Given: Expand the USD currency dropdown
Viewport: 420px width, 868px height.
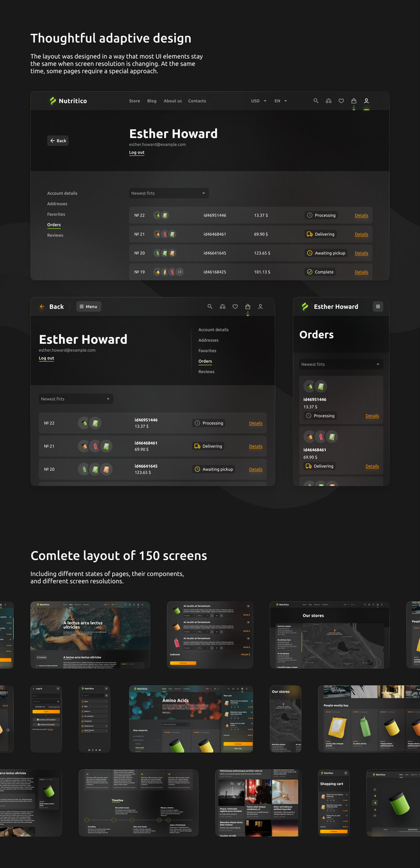Looking at the screenshot, I should 259,101.
